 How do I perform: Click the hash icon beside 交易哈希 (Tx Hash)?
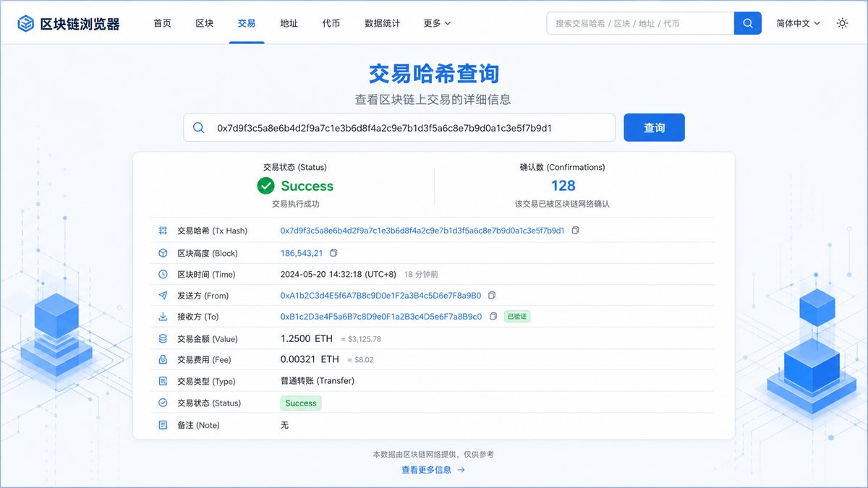[163, 231]
